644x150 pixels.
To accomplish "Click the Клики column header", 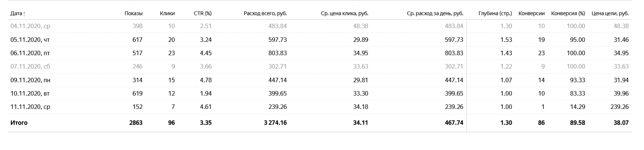I will coord(167,13).
